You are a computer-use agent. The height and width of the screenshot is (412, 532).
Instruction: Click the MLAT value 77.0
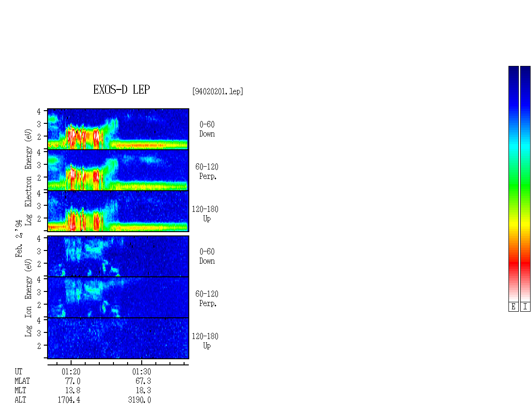tap(73, 381)
